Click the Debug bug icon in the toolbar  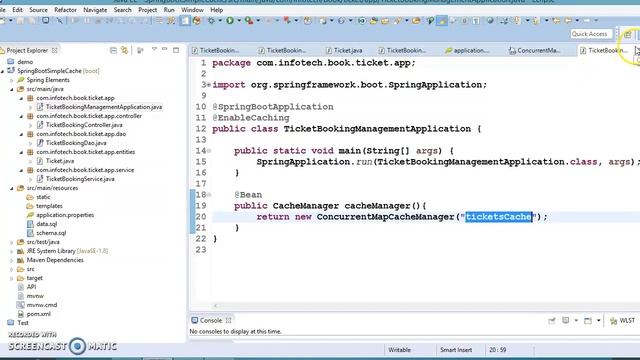[x=211, y=20]
